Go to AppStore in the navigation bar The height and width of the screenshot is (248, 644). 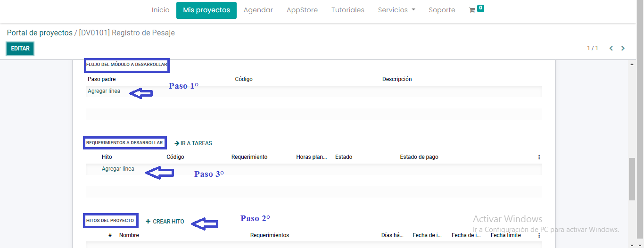pyautogui.click(x=302, y=10)
